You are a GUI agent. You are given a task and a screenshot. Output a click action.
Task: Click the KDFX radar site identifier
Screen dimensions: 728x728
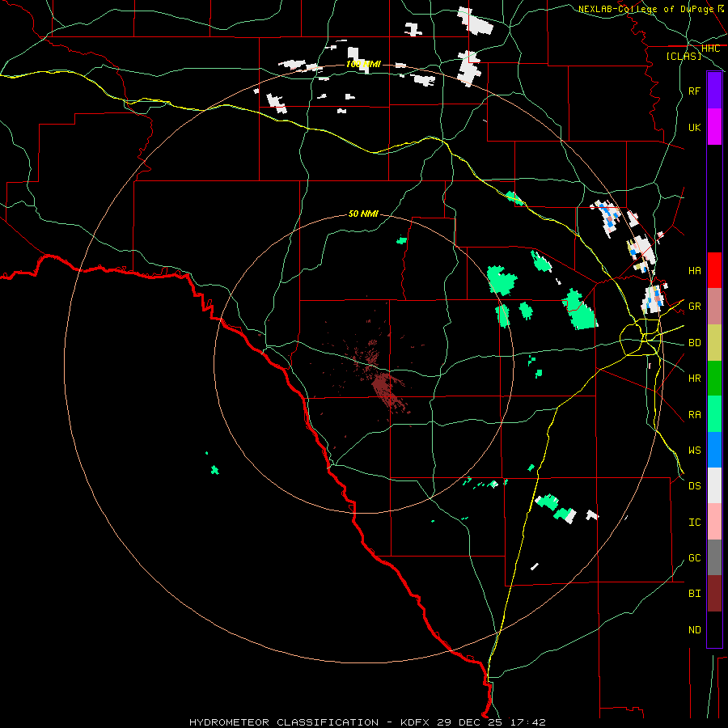(415, 722)
